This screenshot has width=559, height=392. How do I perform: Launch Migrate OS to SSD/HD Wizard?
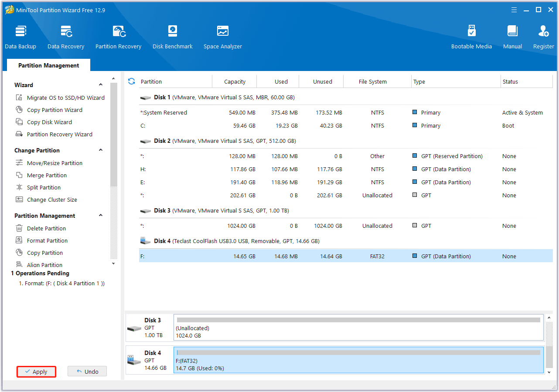pos(60,98)
